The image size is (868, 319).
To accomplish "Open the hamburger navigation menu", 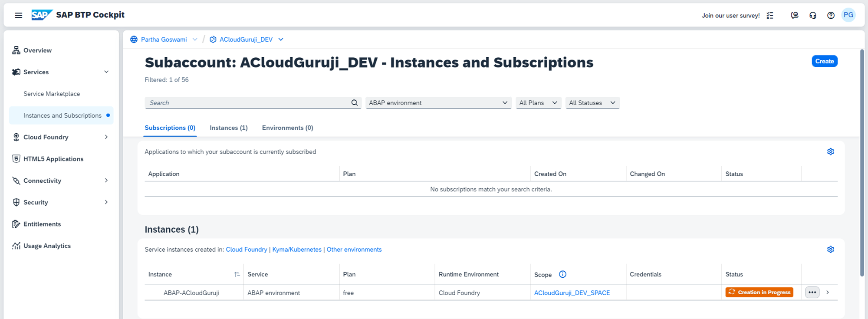I will [x=18, y=15].
